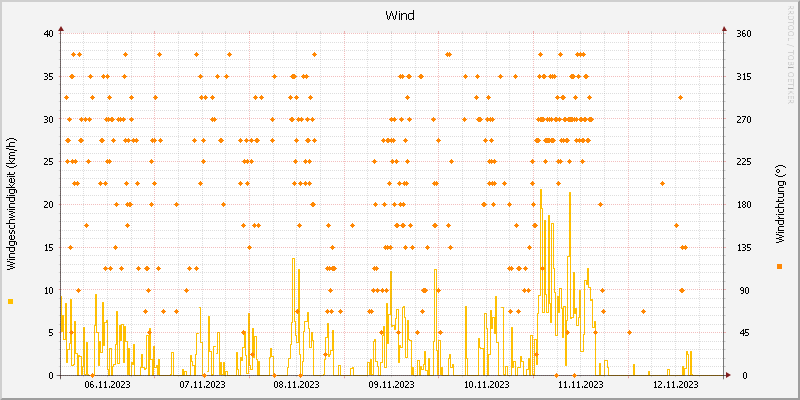800x400 pixels.
Task: Click the date label 10.11.2023
Action: point(486,384)
